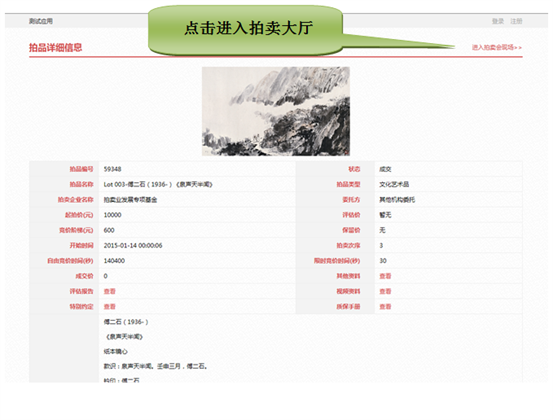View 质保手册 via its 查看 link
This screenshot has height=420, width=553.
385,306
